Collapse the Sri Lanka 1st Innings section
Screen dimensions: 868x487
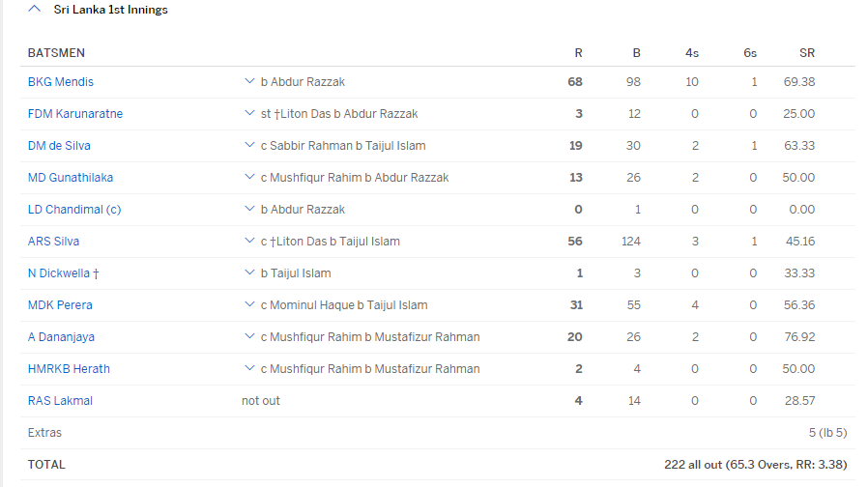click(35, 9)
